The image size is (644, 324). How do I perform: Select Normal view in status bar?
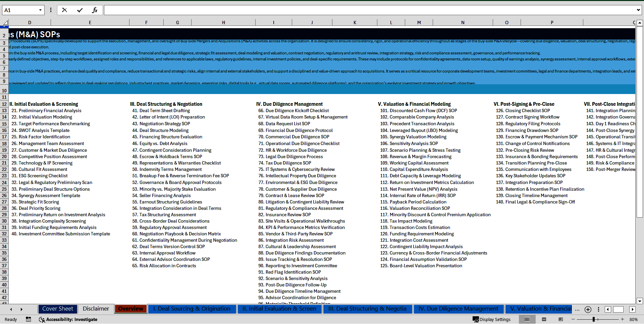coord(527,319)
